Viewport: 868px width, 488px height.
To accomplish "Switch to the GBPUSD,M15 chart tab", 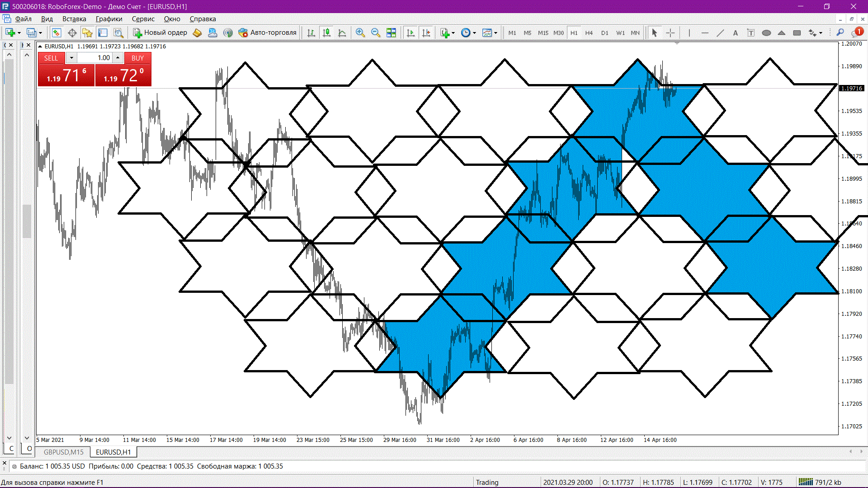I will pos(63,452).
